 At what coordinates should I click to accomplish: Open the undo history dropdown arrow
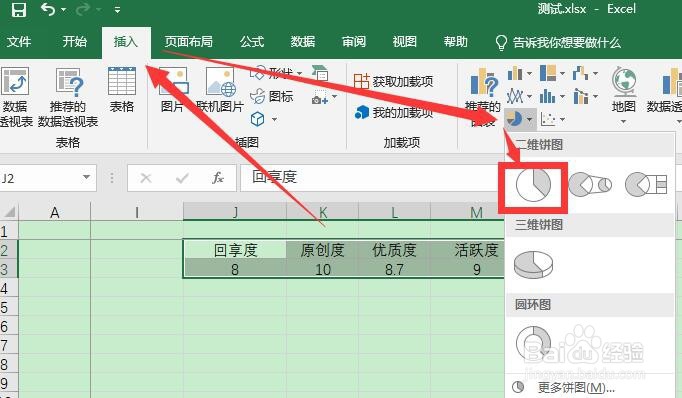tap(64, 10)
